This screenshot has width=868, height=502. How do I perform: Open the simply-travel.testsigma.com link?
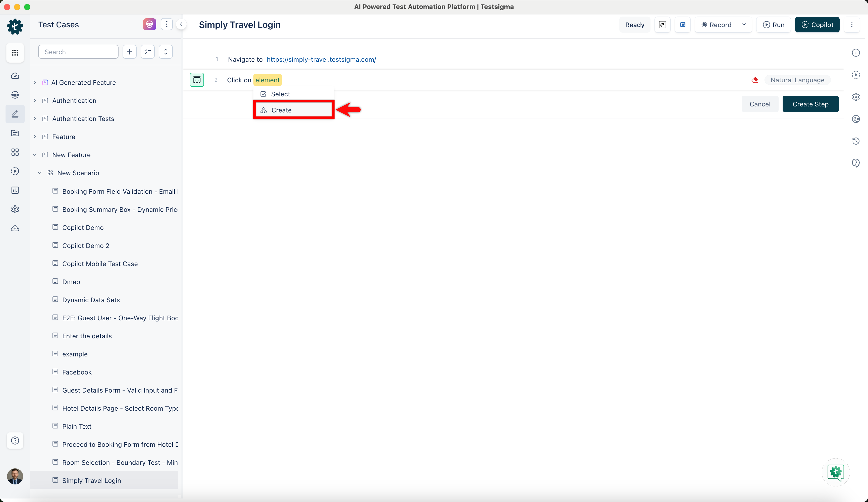pyautogui.click(x=321, y=59)
